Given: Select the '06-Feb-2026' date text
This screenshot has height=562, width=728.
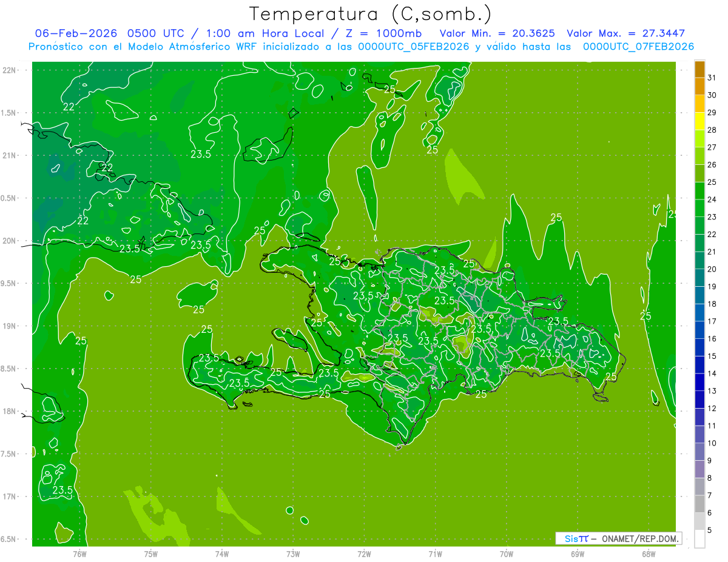Looking at the screenshot, I should pos(76,33).
